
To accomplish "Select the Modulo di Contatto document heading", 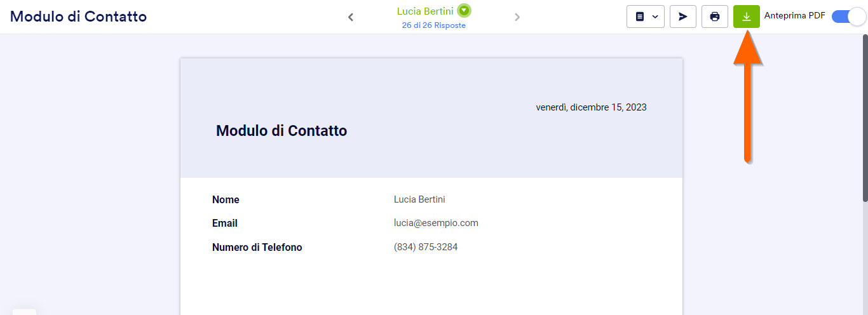I will 281,131.
